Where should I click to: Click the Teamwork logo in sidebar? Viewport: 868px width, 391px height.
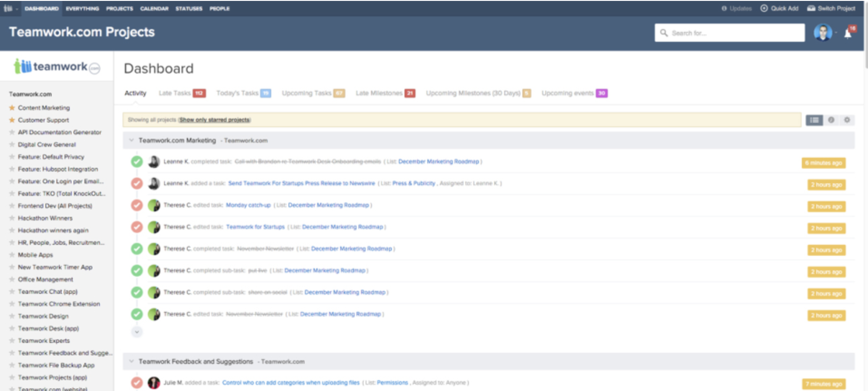point(57,67)
